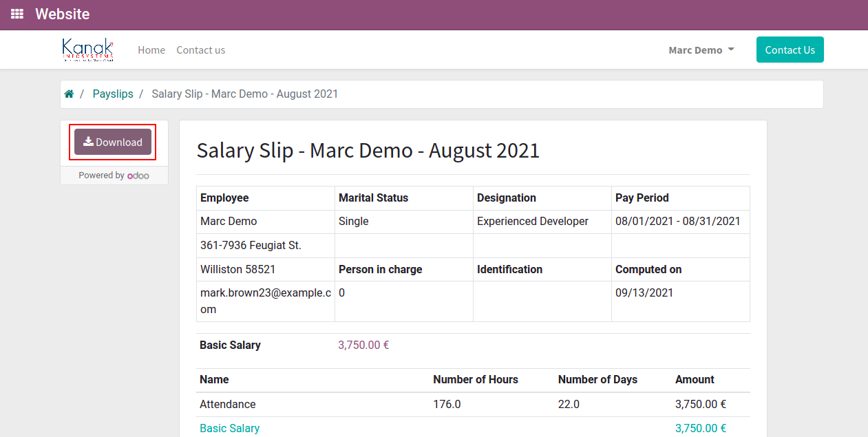Click the home icon in breadcrumb

(69, 94)
